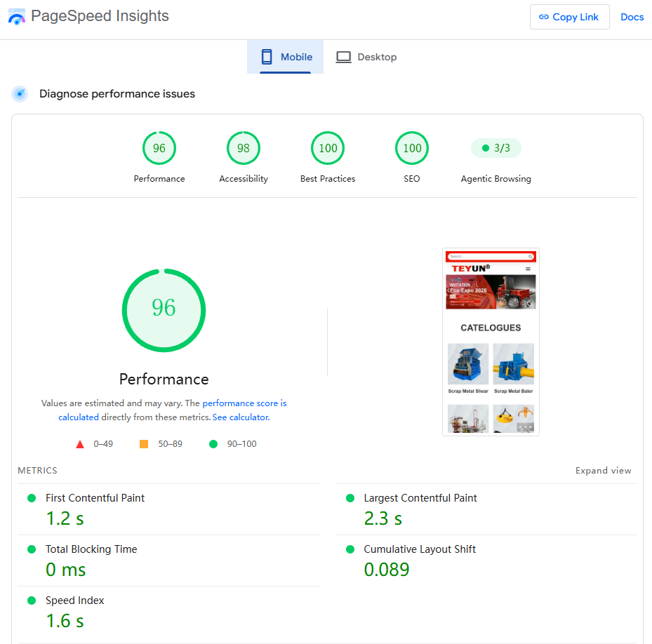Click the Total Blocking Time metric label
Viewport: 652px width, 644px height.
[x=91, y=549]
